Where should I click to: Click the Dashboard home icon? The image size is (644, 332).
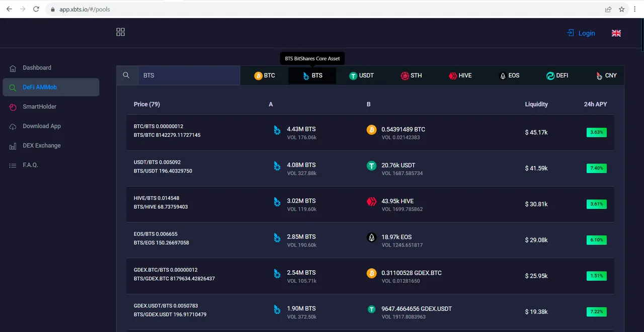point(13,68)
